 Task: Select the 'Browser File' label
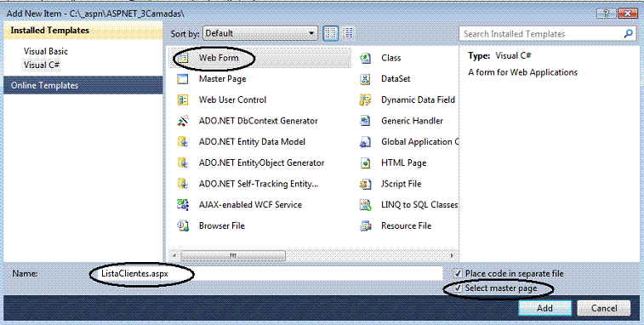[x=222, y=225]
